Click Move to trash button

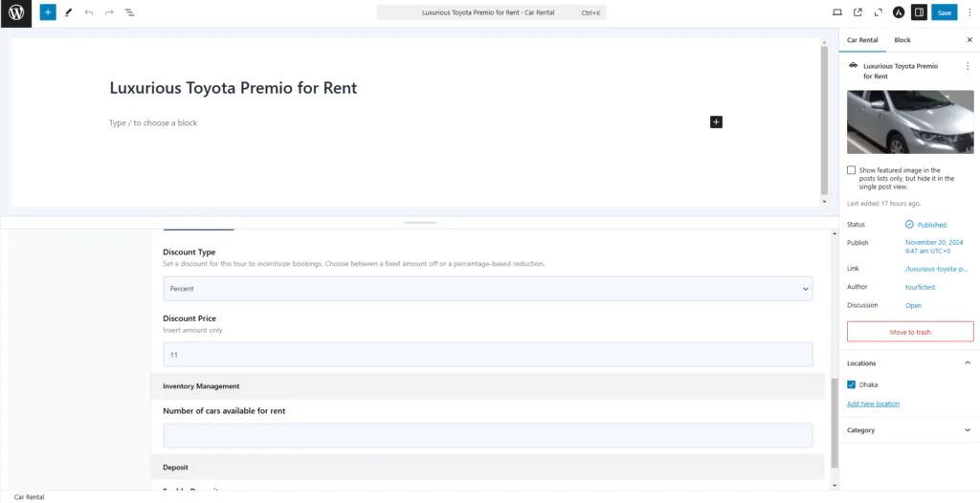pyautogui.click(x=910, y=332)
